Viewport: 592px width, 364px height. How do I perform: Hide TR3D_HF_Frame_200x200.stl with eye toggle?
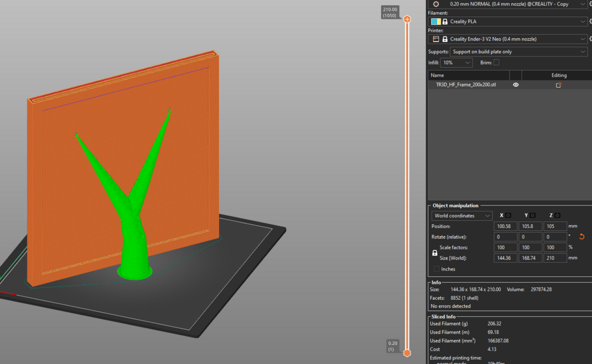pyautogui.click(x=515, y=85)
